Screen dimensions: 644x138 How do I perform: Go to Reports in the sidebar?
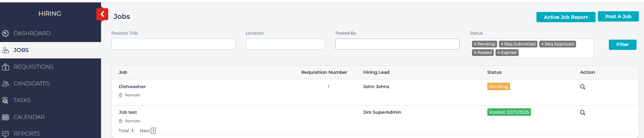27,134
